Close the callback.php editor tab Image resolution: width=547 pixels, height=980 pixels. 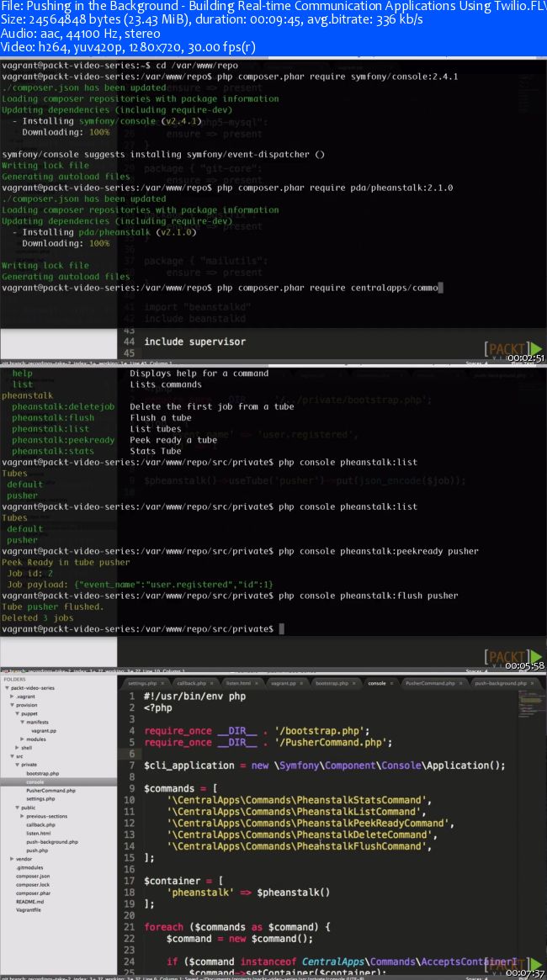pos(211,683)
